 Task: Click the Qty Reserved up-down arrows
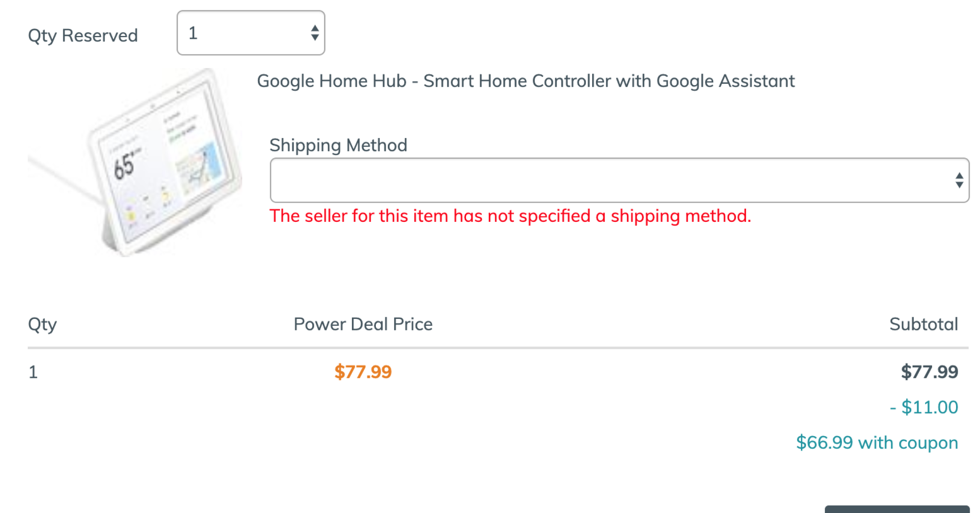coord(315,33)
